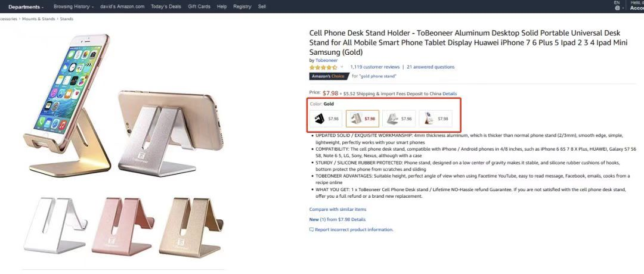The width and height of the screenshot is (644, 274).
Task: View the 21 answered questions link
Action: coord(431,67)
